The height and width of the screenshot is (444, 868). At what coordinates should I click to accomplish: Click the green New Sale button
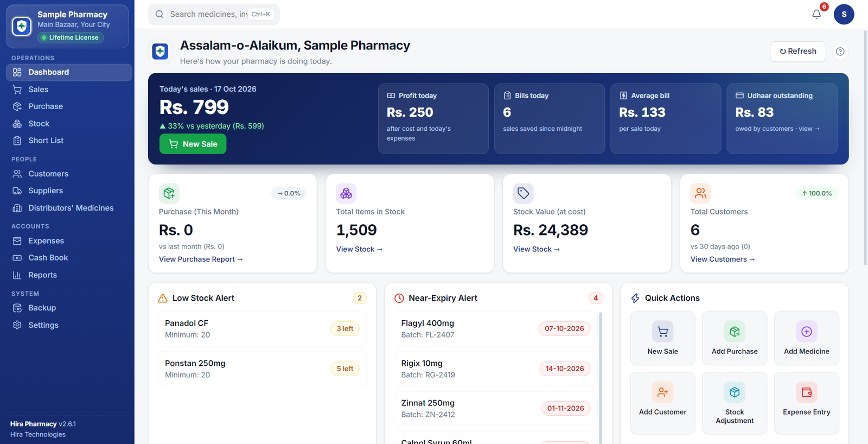193,144
